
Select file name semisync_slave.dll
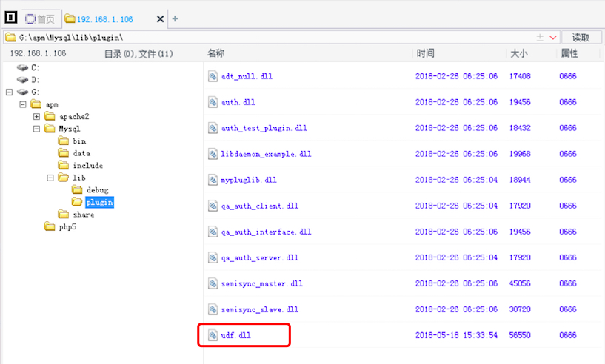point(260,309)
